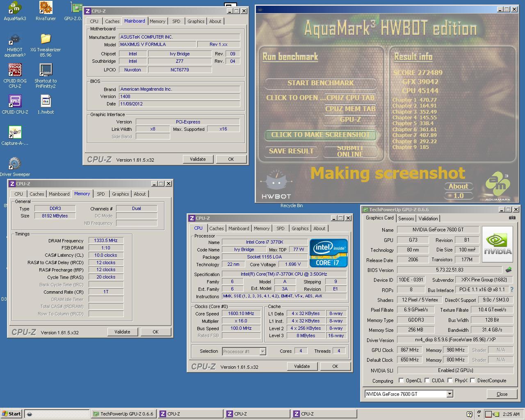This screenshot has width=525, height=420.
Task: Switch to the Sensors tab in GPU-Z
Action: coord(406,219)
